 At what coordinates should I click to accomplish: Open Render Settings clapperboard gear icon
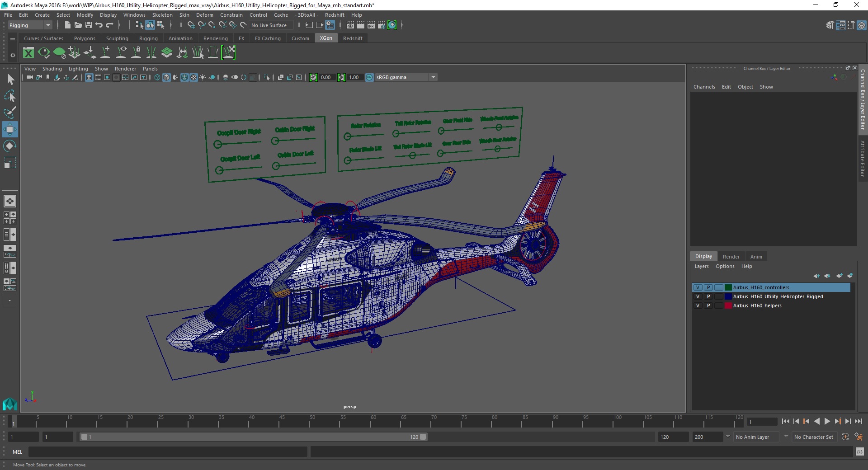(x=382, y=25)
